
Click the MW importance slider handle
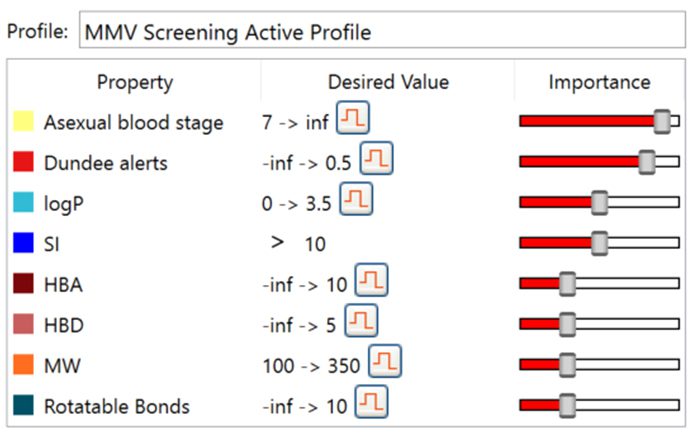pyautogui.click(x=567, y=365)
